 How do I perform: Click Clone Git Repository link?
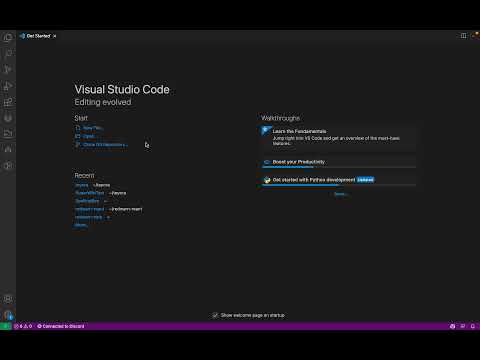click(101, 145)
